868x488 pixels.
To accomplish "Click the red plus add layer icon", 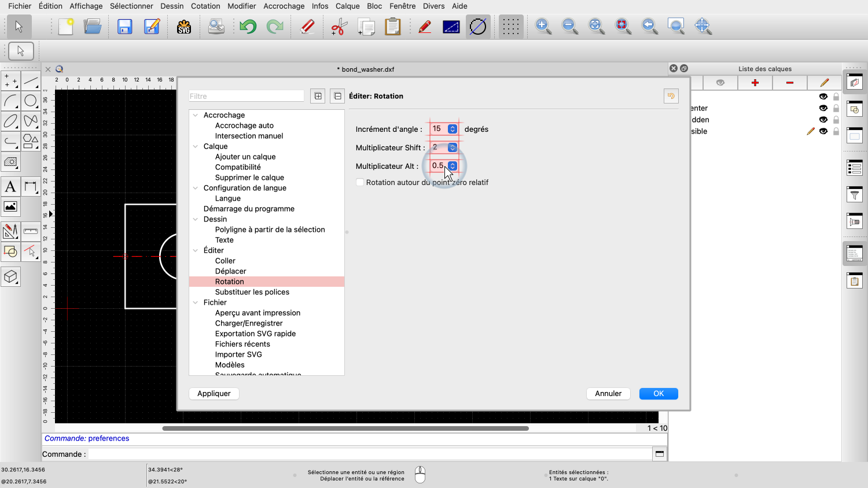I will click(755, 83).
